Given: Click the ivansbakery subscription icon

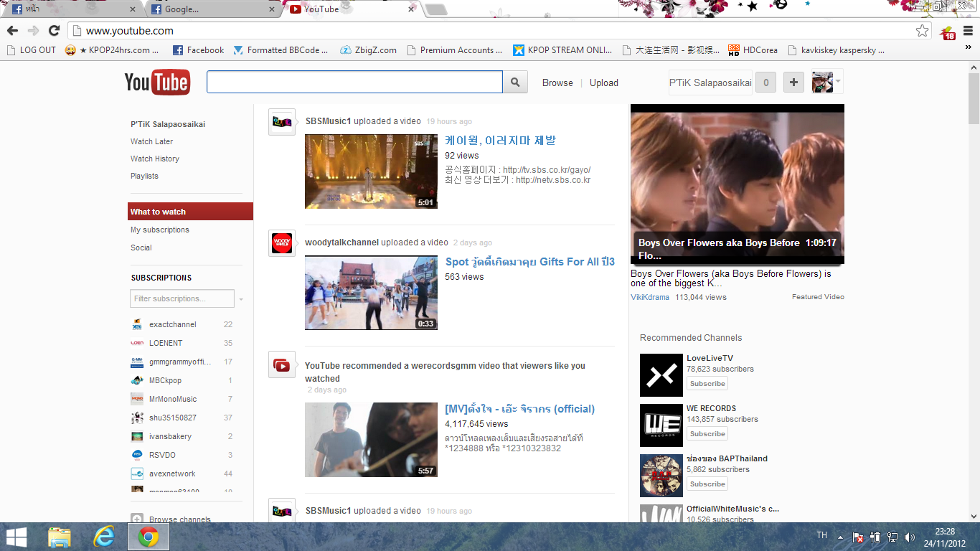Looking at the screenshot, I should tap(137, 436).
